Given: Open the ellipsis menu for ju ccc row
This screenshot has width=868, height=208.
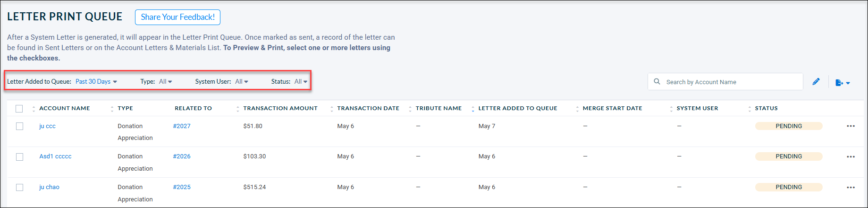Looking at the screenshot, I should [x=851, y=126].
